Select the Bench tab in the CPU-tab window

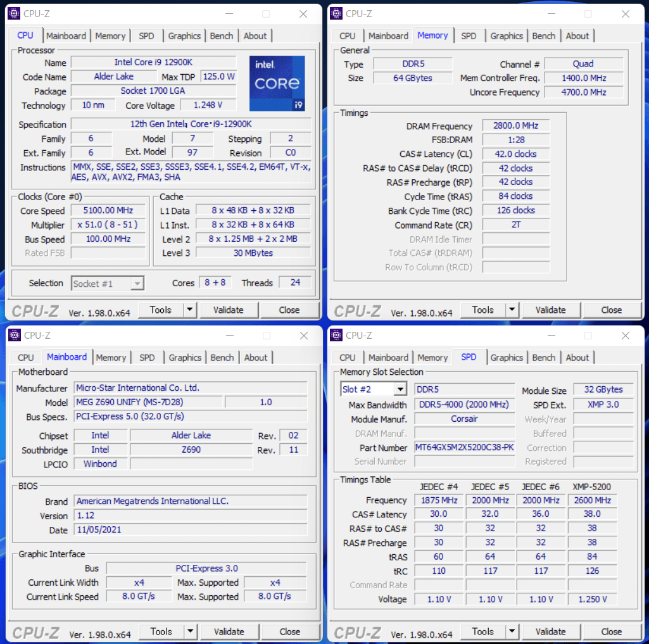[x=222, y=35]
